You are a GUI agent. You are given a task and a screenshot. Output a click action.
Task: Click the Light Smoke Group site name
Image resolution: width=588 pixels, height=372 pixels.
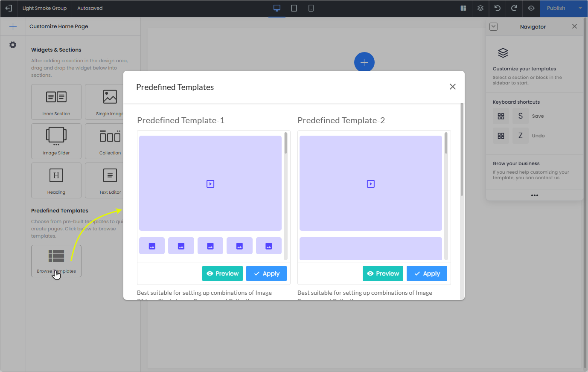click(x=44, y=8)
